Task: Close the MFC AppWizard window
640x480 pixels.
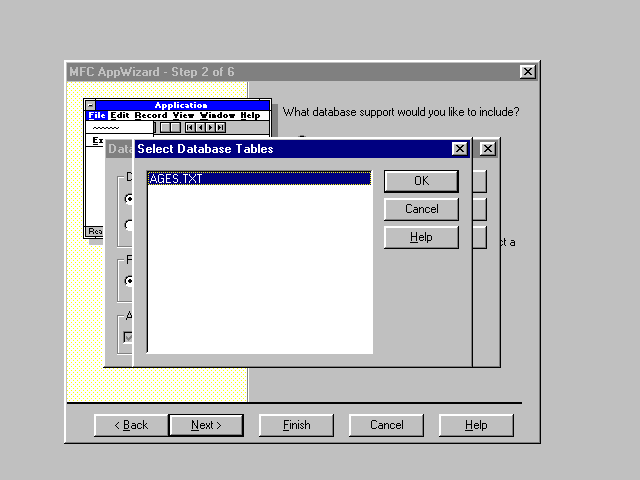Action: [527, 72]
